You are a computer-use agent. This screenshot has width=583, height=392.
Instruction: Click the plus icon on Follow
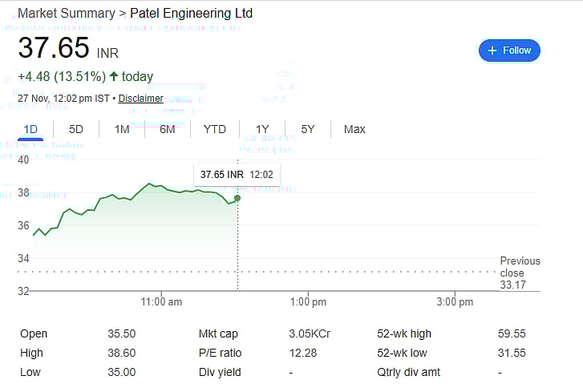pyautogui.click(x=492, y=50)
